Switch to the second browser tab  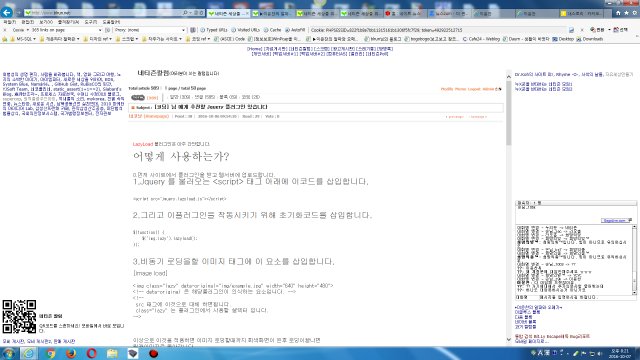pos(273,13)
